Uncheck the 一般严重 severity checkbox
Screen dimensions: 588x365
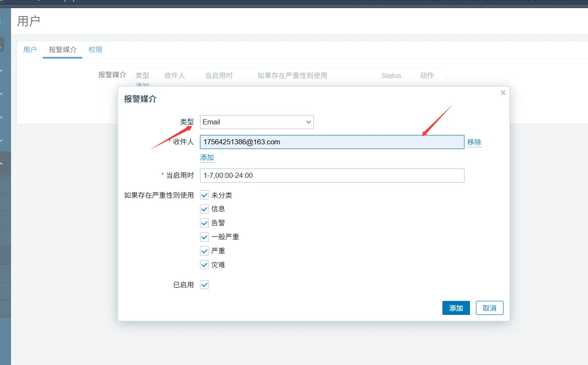point(205,237)
